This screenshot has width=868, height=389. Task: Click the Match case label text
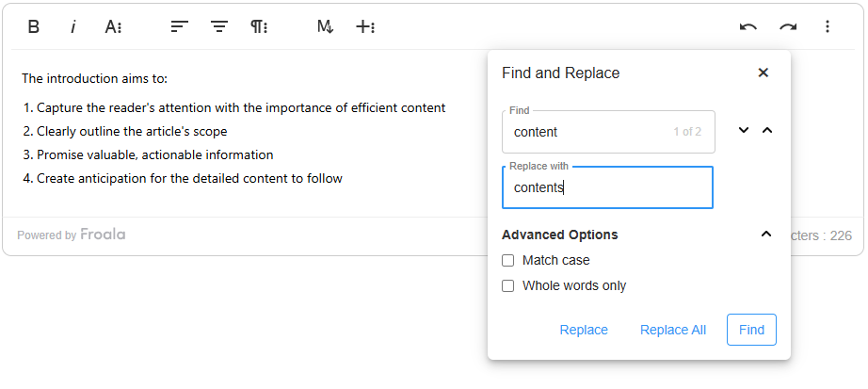tap(555, 261)
